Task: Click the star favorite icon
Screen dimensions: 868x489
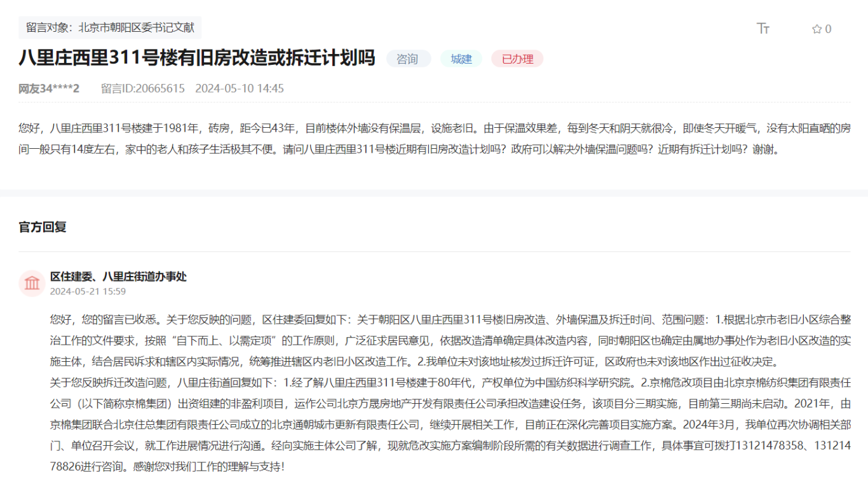Action: tap(817, 29)
